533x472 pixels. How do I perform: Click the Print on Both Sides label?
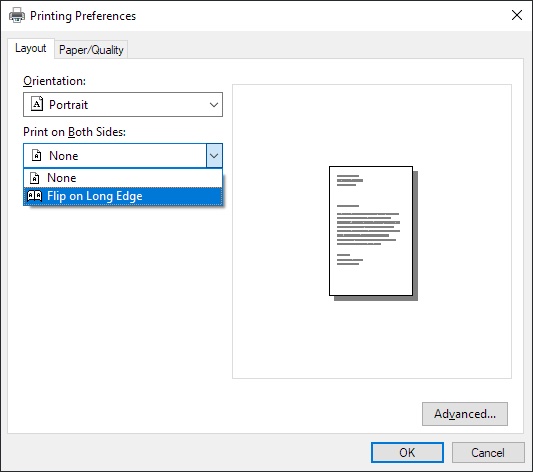74,132
